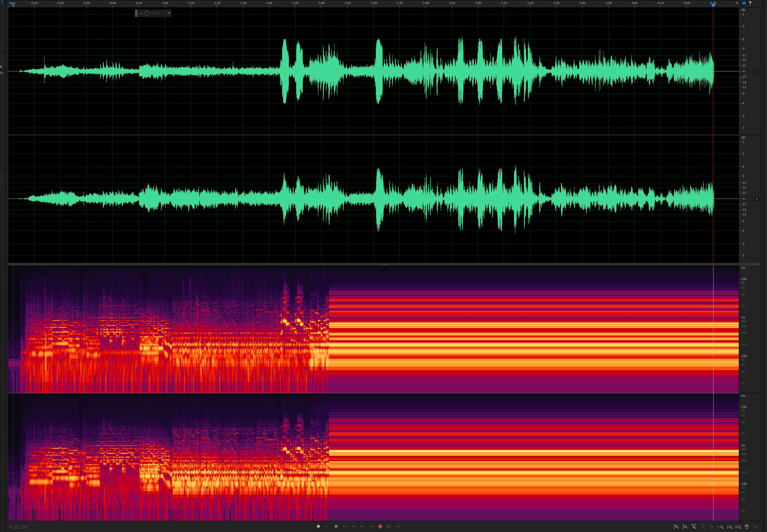The image size is (767, 532).
Task: Zoom in at in point
Action: 721,527
